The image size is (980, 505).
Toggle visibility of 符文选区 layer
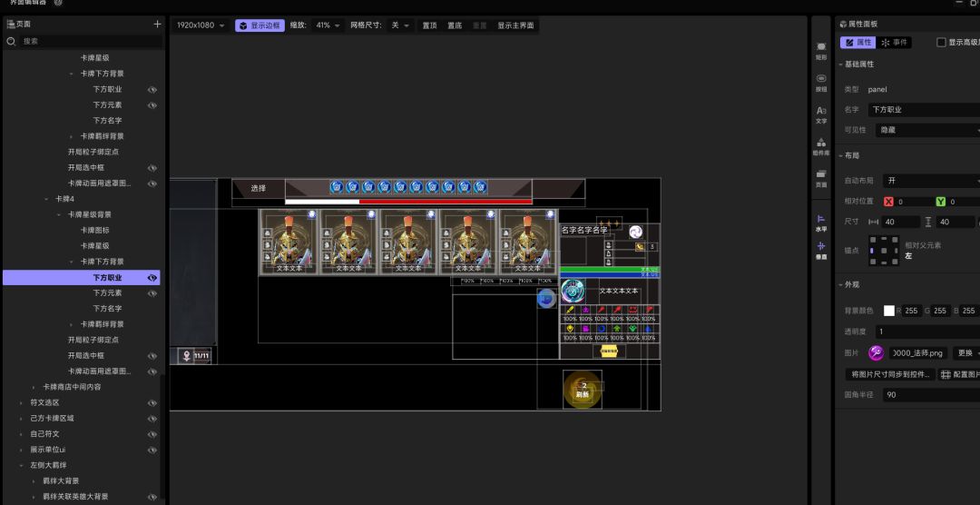click(152, 403)
